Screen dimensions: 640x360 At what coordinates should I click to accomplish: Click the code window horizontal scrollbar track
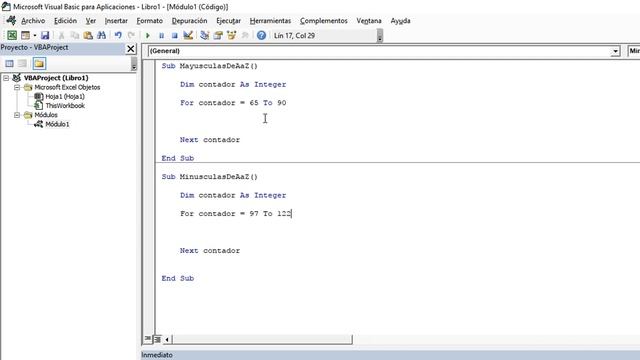261,339
